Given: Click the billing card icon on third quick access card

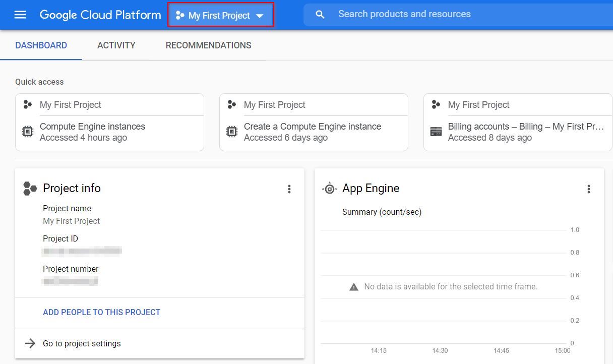Looking at the screenshot, I should pos(436,132).
